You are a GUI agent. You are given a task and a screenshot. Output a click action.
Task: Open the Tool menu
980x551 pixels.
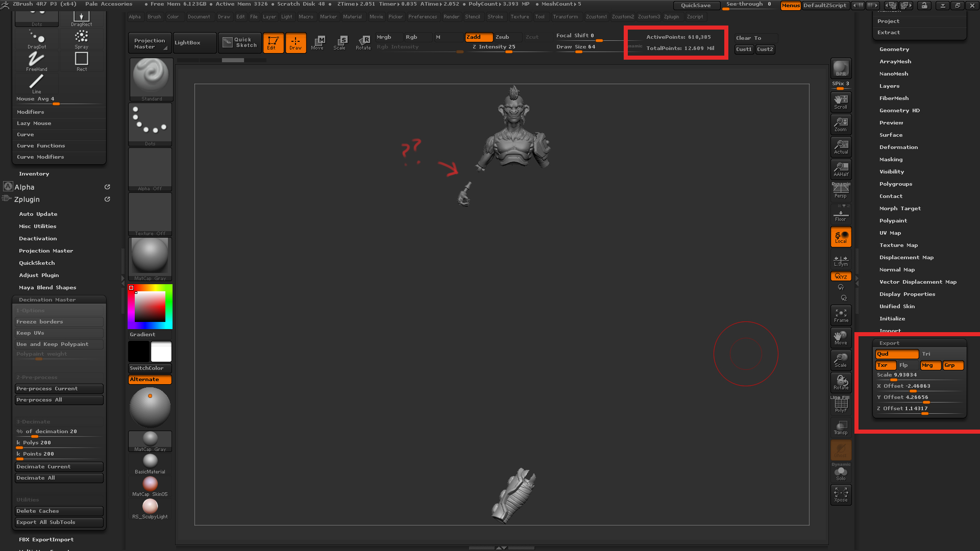(540, 17)
